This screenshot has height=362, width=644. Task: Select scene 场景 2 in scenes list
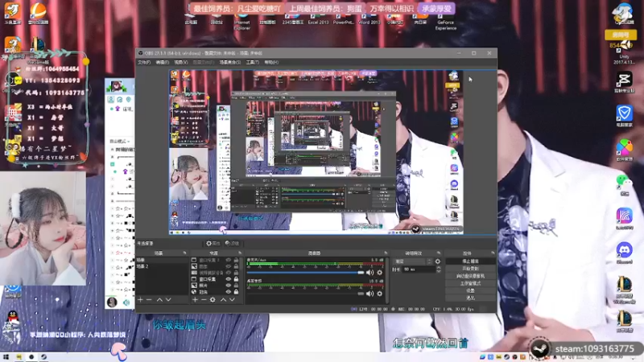point(162,266)
